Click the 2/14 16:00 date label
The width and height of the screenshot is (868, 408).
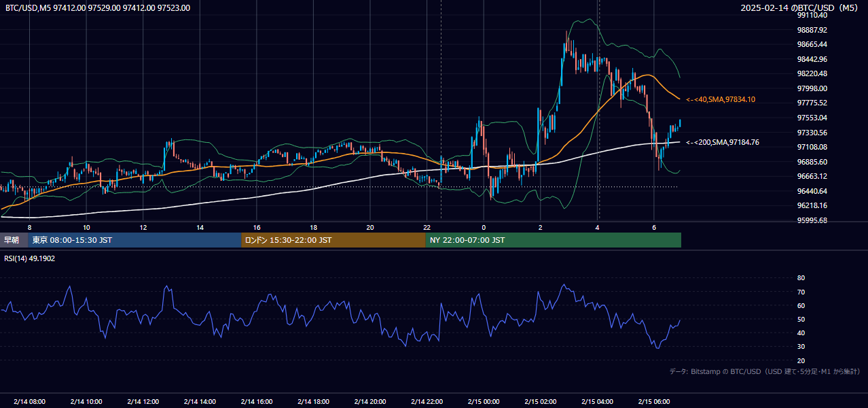click(x=257, y=401)
